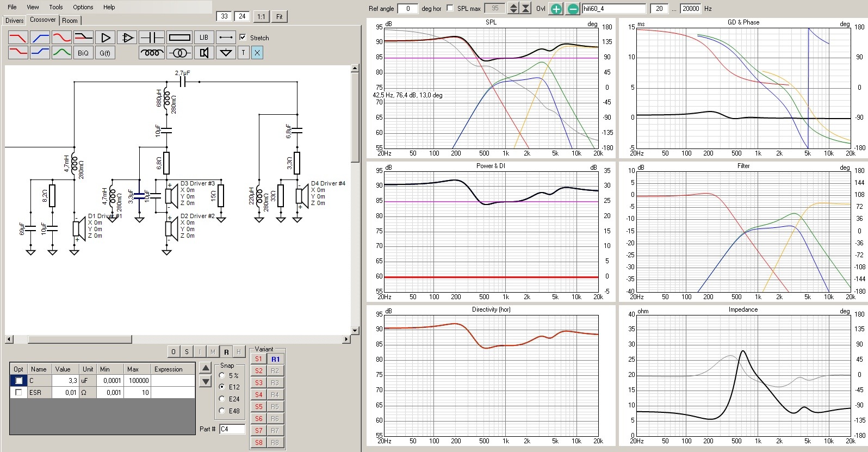Select the E48 snap option
The height and width of the screenshot is (452, 868).
[222, 411]
